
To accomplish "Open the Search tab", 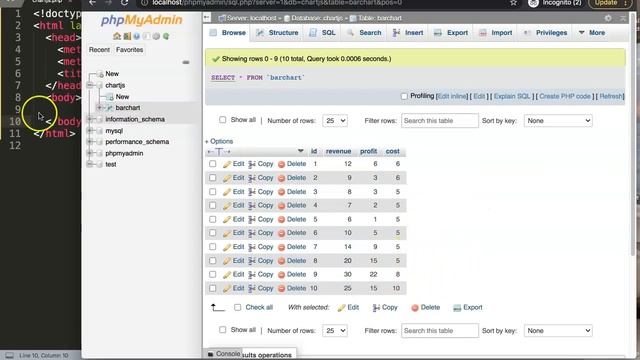I will (364, 33).
